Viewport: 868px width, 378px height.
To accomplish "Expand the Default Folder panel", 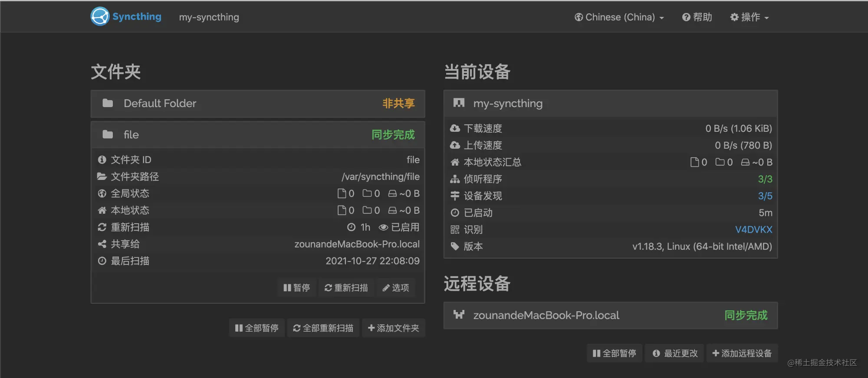I will [258, 104].
